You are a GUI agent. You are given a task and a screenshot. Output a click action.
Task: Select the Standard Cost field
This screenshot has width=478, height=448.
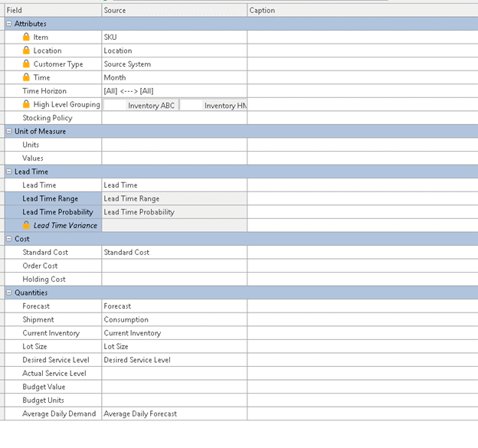coord(53,252)
